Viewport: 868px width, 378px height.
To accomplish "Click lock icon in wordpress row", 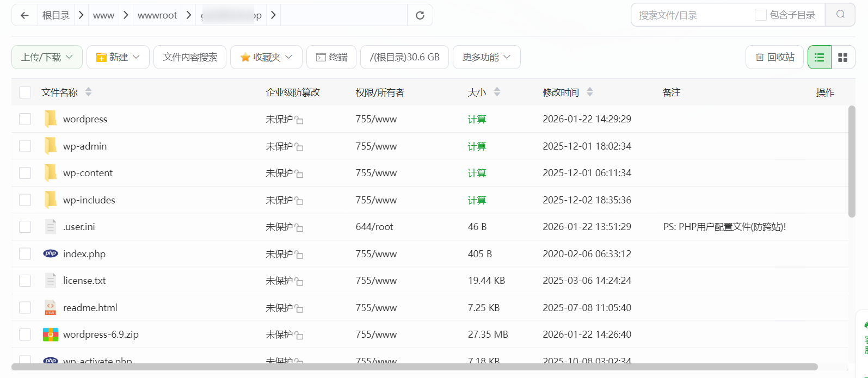I will pos(299,120).
